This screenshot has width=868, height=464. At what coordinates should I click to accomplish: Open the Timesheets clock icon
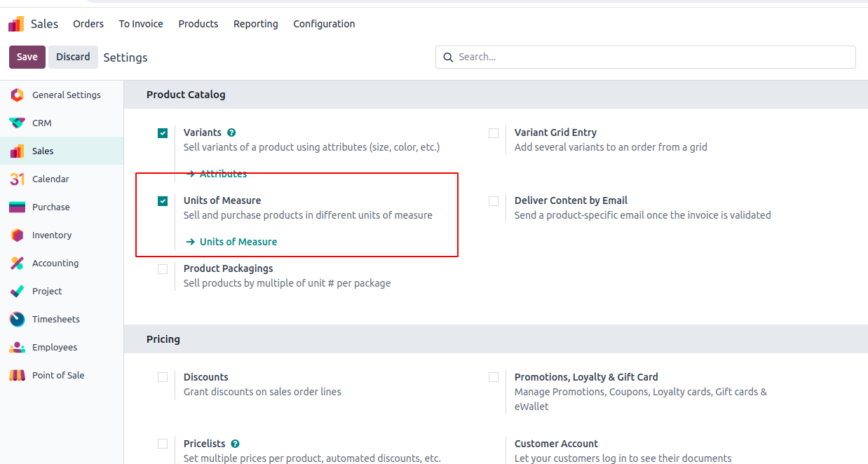[18, 319]
